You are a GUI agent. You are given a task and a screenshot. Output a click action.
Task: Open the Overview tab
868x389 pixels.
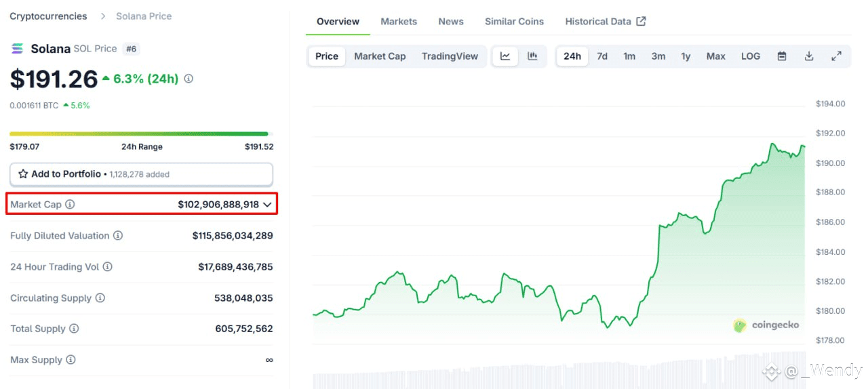point(338,22)
